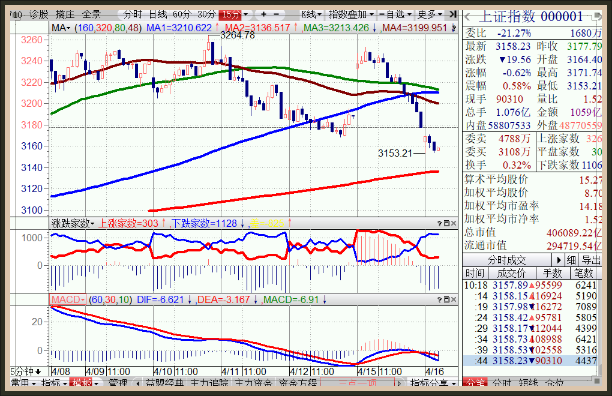Viewport: 612px width, 396px height.
Task: Click the 诊股 button
Action: click(39, 14)
